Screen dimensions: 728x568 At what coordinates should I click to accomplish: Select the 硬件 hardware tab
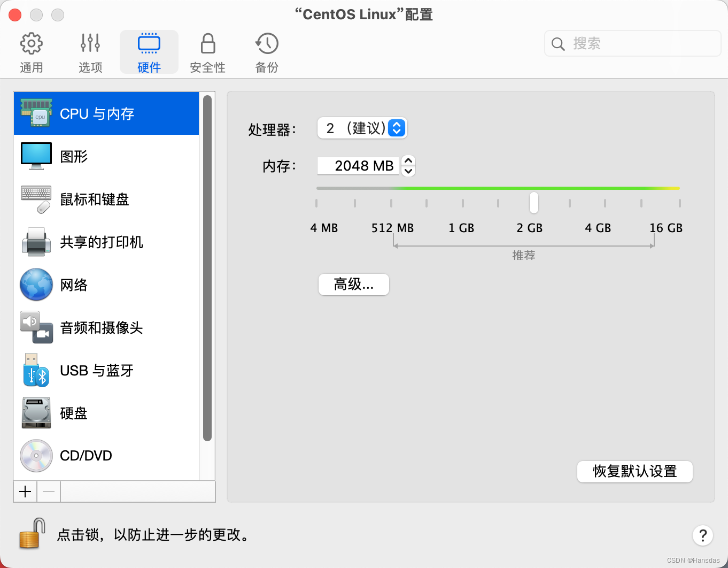point(149,52)
